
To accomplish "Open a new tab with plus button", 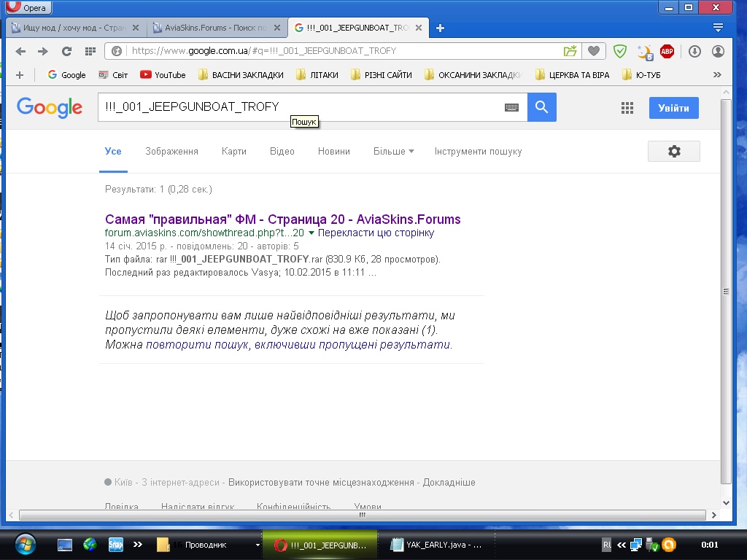I will 440,28.
